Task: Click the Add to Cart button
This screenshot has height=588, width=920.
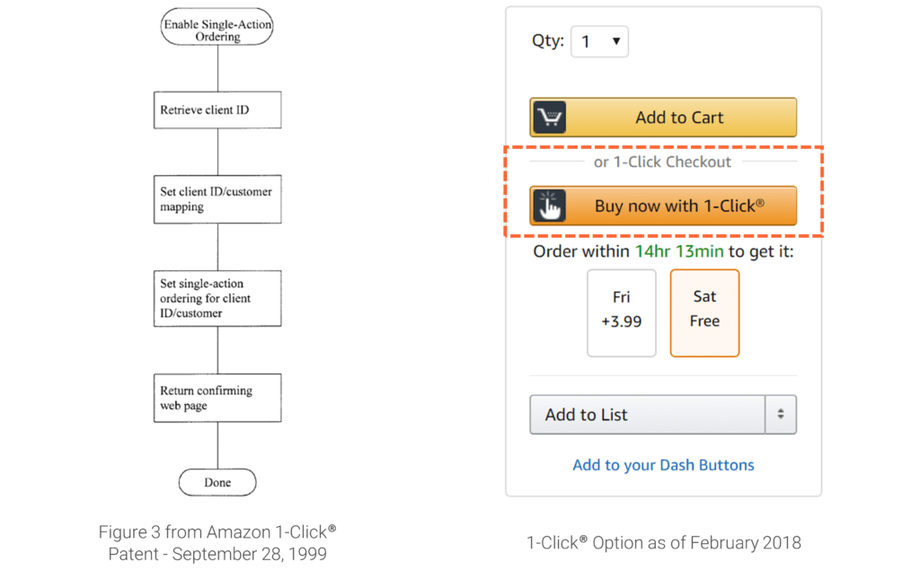Action: pyautogui.click(x=663, y=118)
